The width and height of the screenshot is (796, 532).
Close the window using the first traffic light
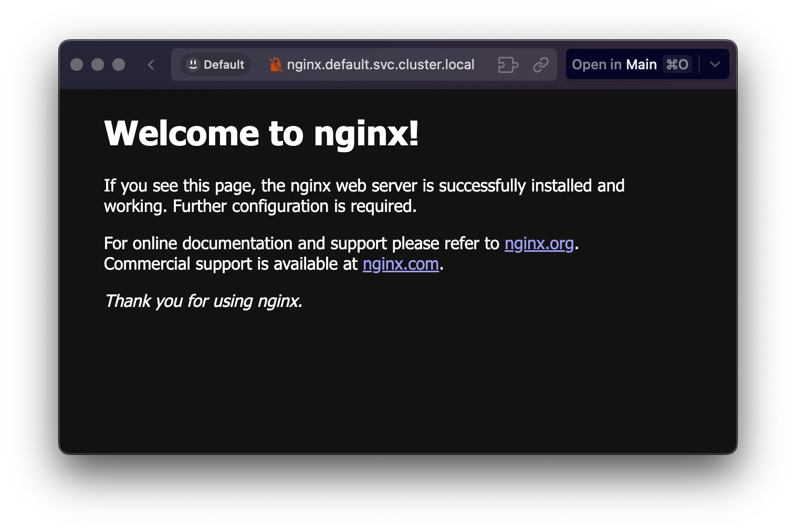[x=77, y=65]
